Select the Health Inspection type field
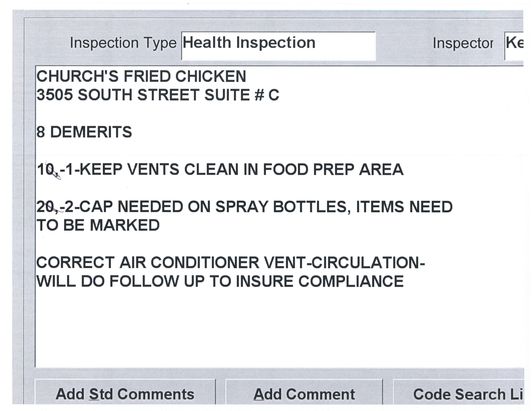Image resolution: width=532 pixels, height=411 pixels. pyautogui.click(x=278, y=46)
